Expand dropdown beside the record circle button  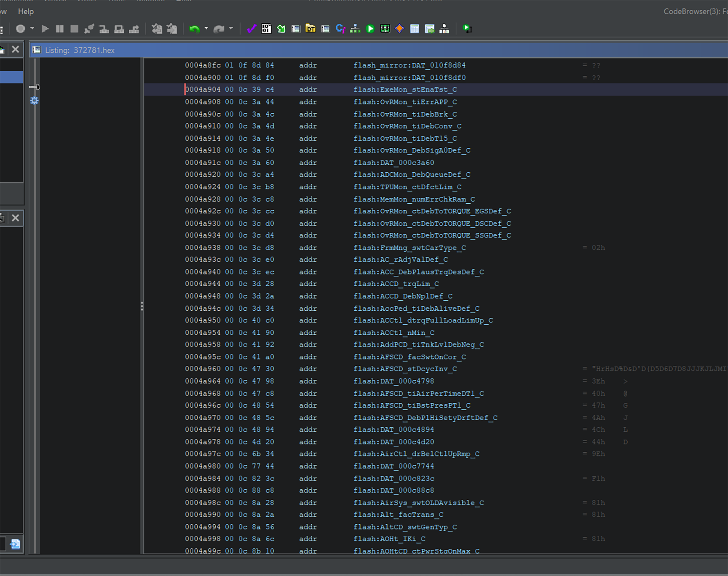pyautogui.click(x=32, y=29)
